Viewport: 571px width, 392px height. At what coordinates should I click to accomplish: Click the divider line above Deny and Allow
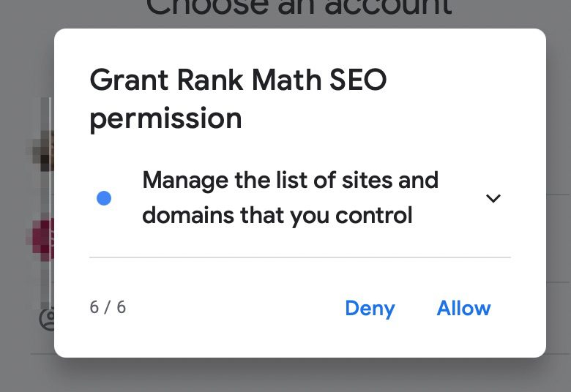(x=299, y=257)
